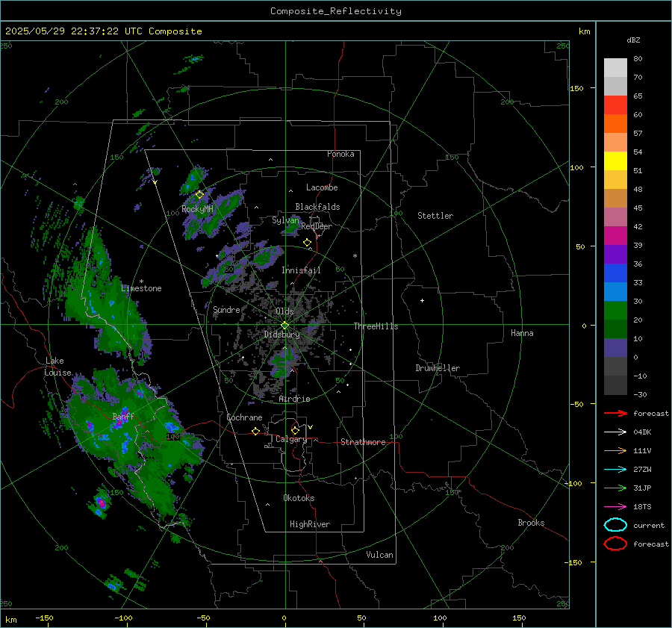
Task: Click the yellow diamond marker near RockyMH
Action: [199, 195]
